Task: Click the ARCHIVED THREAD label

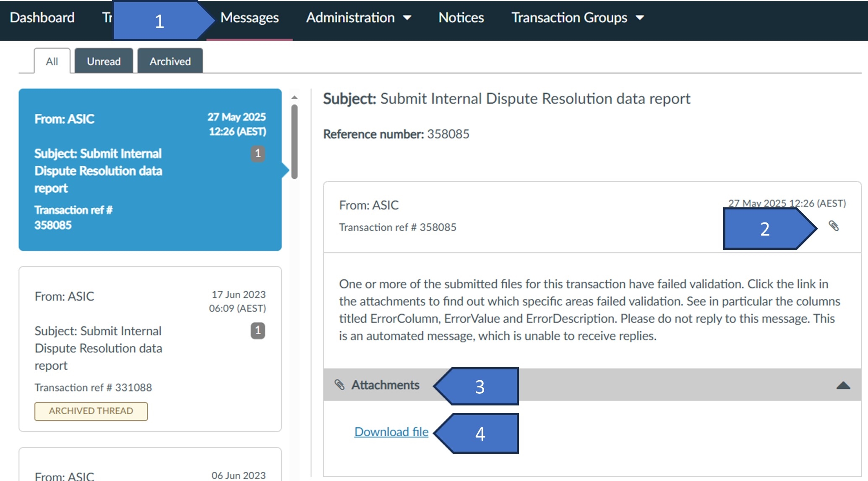Action: pos(91,411)
